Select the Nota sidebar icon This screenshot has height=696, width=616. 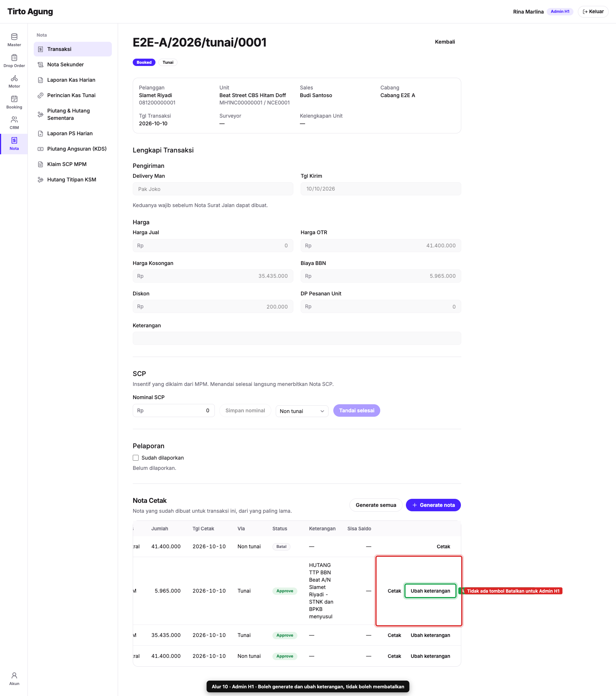(x=14, y=140)
